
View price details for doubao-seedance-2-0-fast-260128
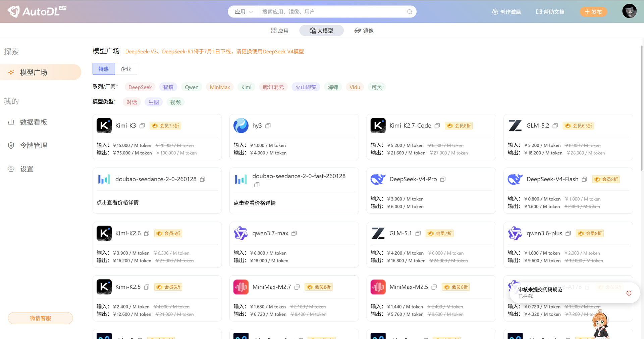point(255,203)
